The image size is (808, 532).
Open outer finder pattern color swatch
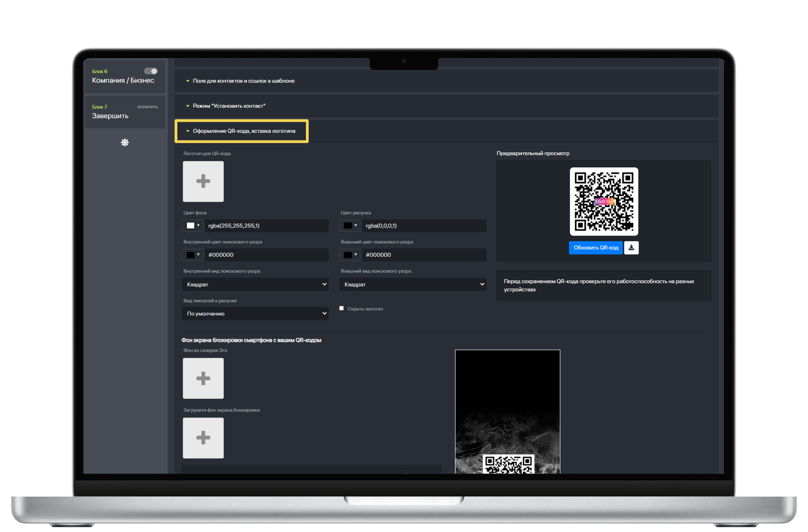pos(350,255)
